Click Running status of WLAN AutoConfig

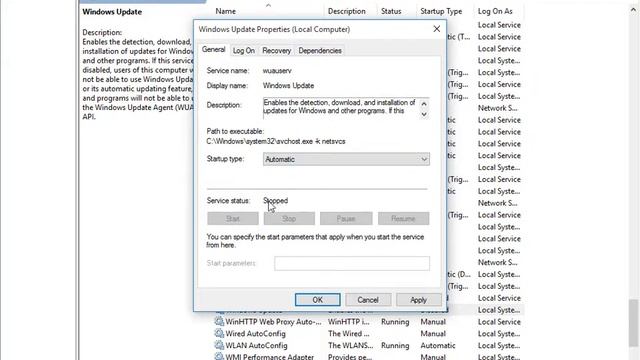tap(395, 345)
